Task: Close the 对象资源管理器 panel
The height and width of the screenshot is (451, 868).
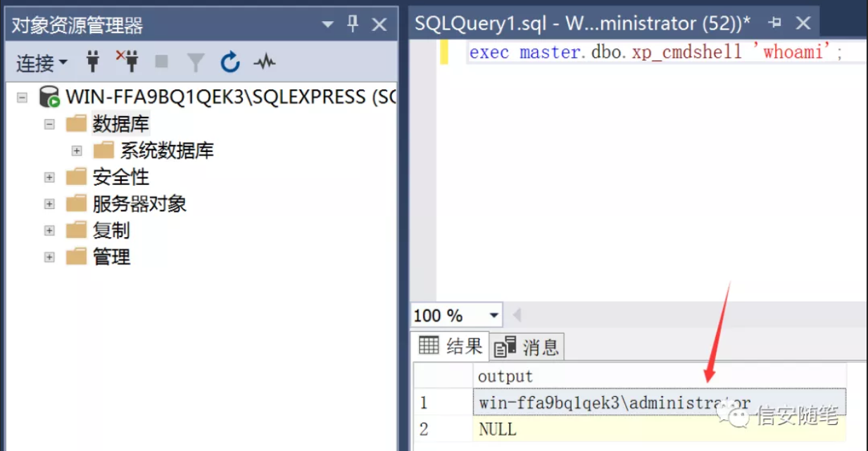Action: coord(379,25)
